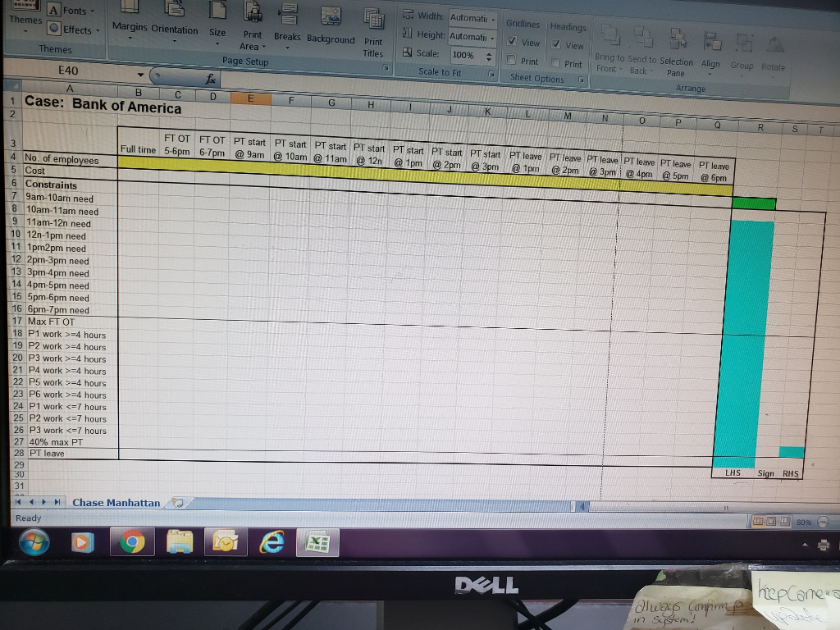Click the horizontal scrollbar left arrow
The image size is (840, 630).
click(x=583, y=505)
